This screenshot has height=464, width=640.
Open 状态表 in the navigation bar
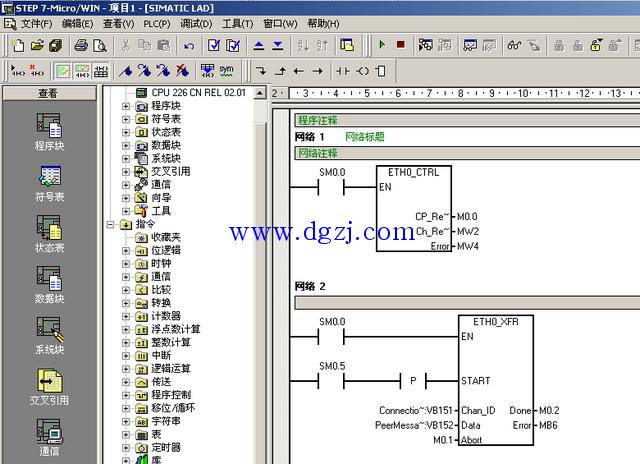click(x=49, y=234)
